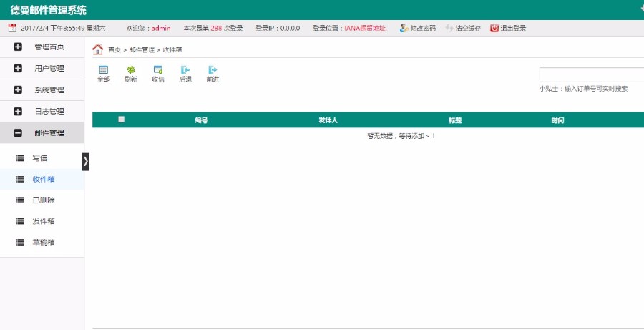Open the 日志管理 menu section
Viewport: 644px width, 330px height.
coord(42,111)
